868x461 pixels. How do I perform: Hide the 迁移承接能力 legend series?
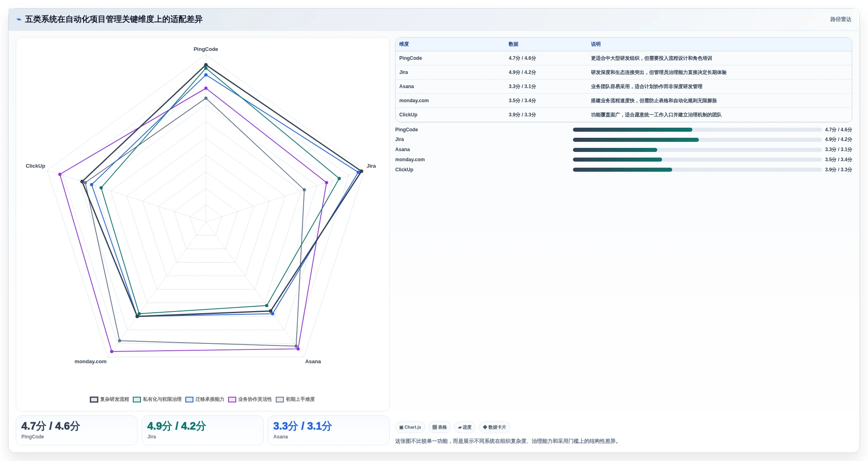[x=205, y=399]
